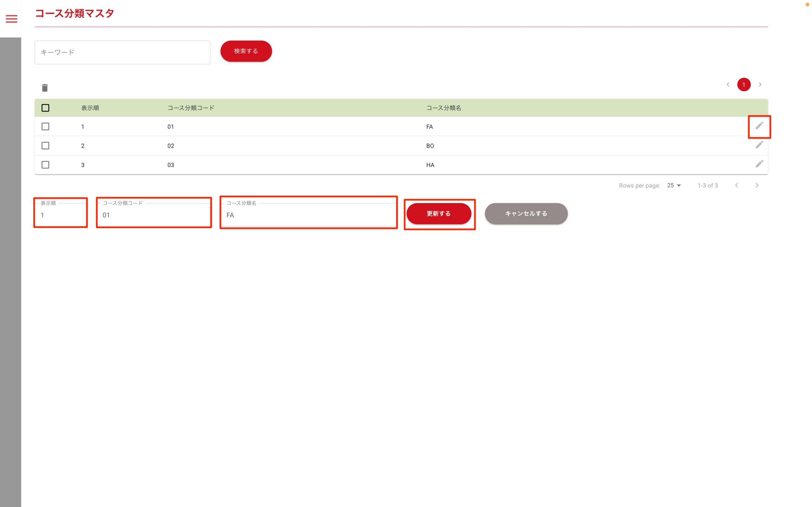Check the row with code 03

pos(45,165)
